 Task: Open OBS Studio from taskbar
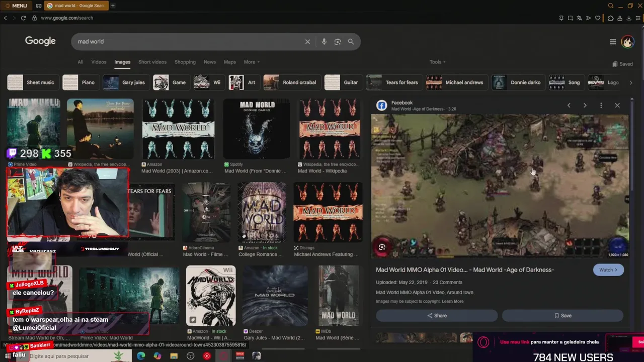point(190,356)
